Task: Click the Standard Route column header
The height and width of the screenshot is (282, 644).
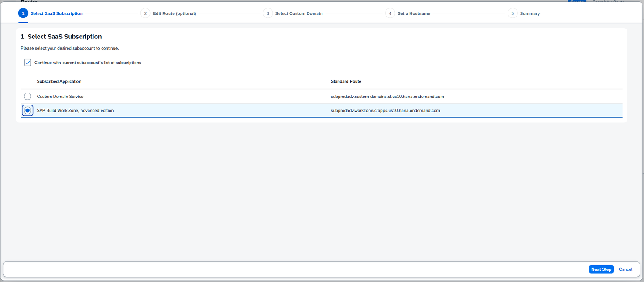Action: [x=346, y=81]
